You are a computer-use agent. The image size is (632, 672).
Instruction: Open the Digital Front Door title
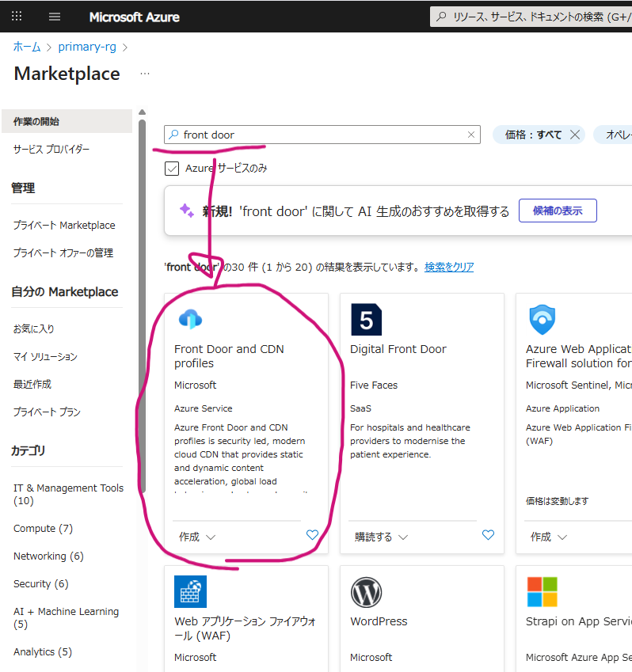coord(398,349)
